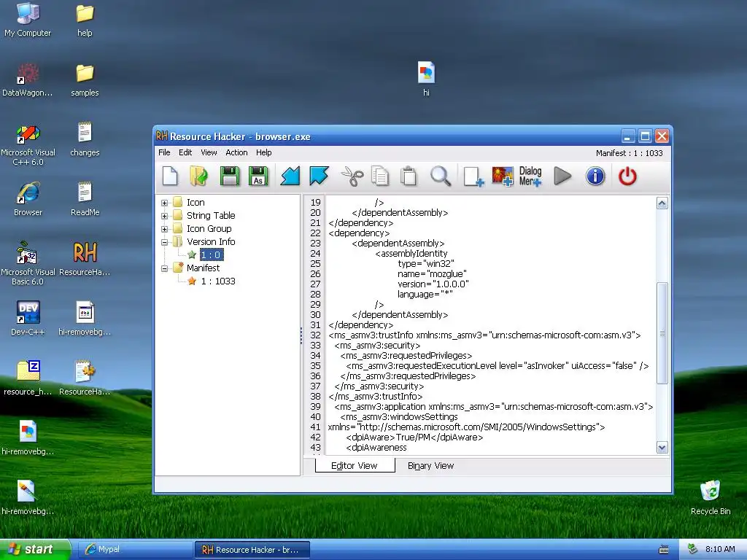Click the Save As floppy icon
Screen dimensions: 747x560
[258, 176]
